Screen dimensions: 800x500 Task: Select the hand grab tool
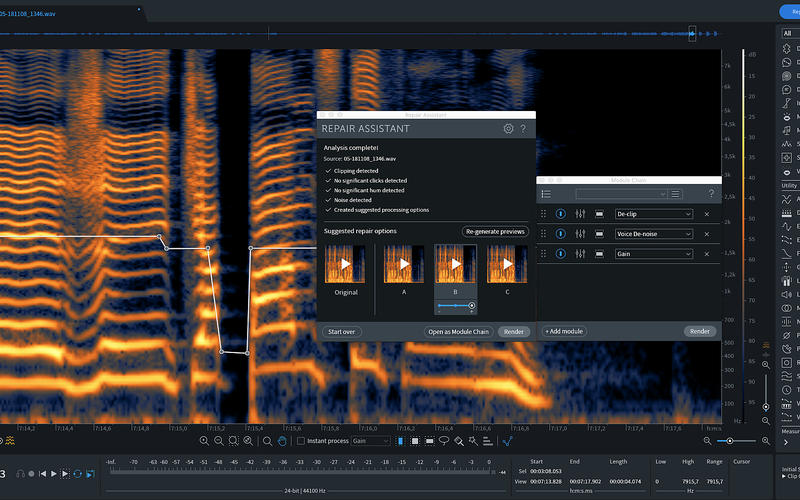[282, 441]
